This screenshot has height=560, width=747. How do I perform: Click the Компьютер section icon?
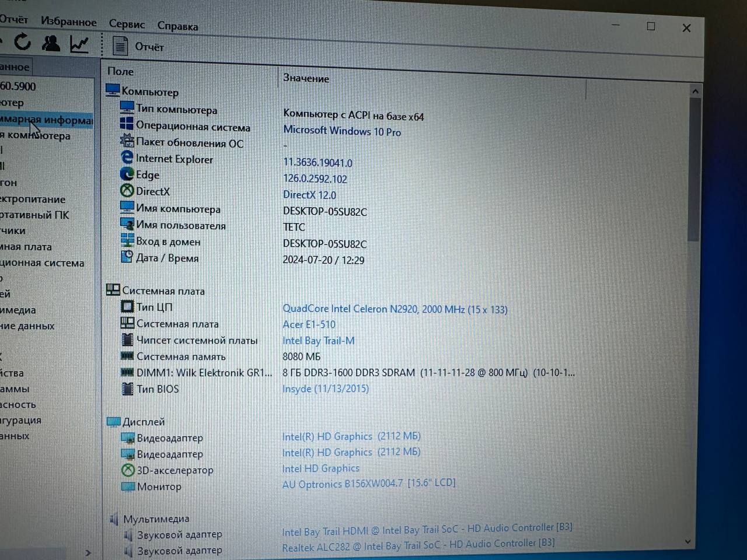[113, 90]
